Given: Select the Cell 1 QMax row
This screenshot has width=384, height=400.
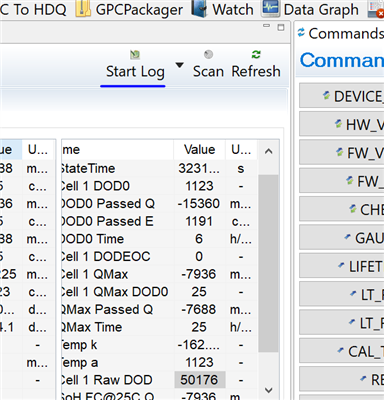Looking at the screenshot, I should [x=159, y=274].
